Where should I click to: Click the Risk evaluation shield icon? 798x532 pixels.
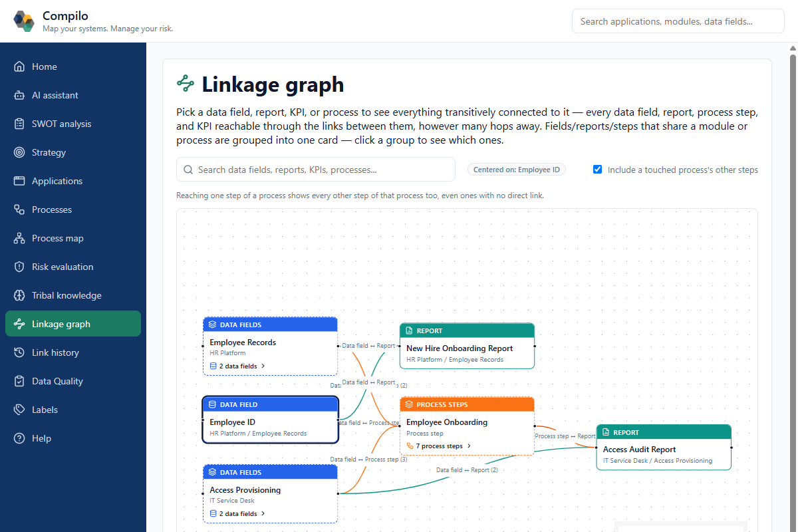click(19, 267)
